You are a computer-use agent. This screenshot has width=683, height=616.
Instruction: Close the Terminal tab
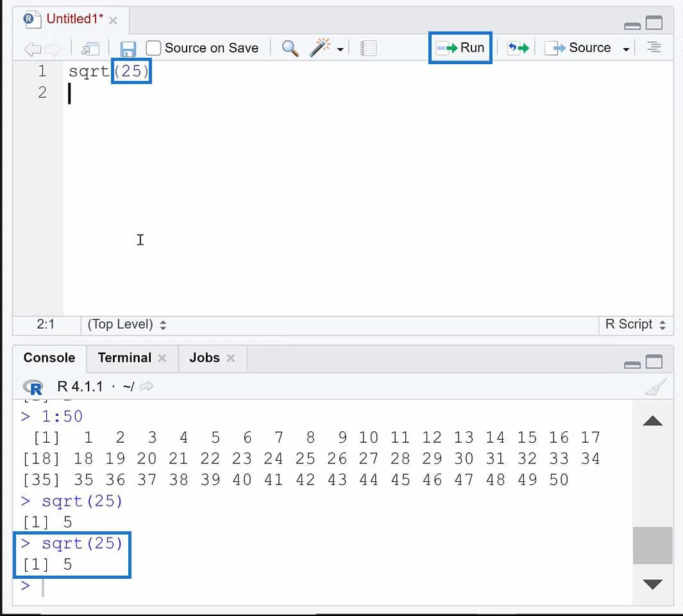[162, 358]
